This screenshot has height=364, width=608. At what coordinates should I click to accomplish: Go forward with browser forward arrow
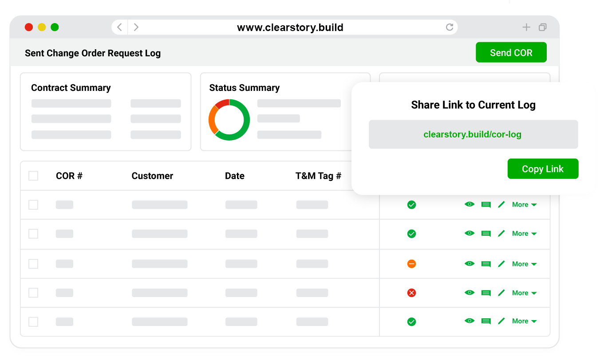pyautogui.click(x=136, y=27)
